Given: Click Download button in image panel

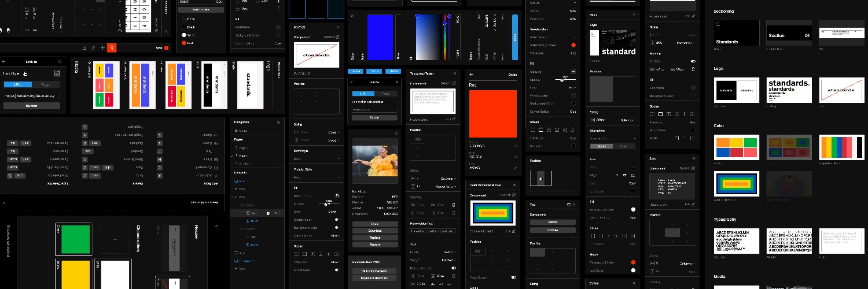Looking at the screenshot, I should [x=374, y=231].
